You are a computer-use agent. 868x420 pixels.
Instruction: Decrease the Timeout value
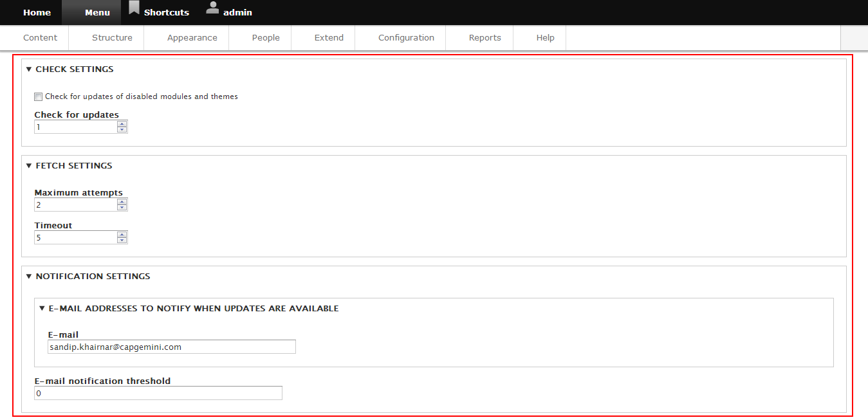click(122, 241)
